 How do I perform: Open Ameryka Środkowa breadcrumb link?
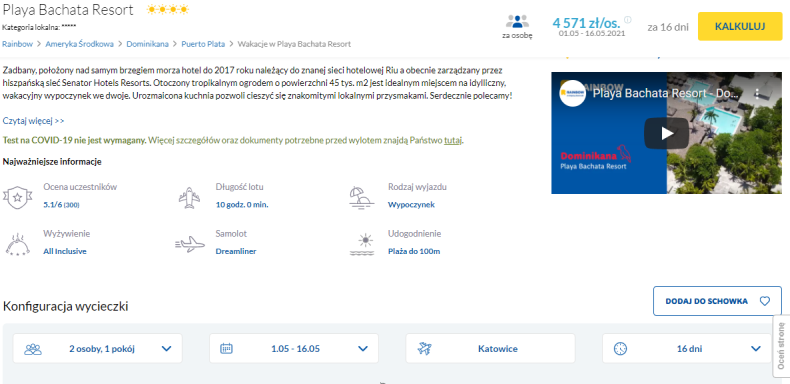79,44
